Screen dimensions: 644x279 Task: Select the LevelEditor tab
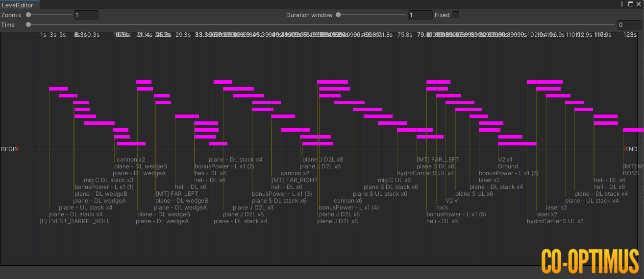20,4
